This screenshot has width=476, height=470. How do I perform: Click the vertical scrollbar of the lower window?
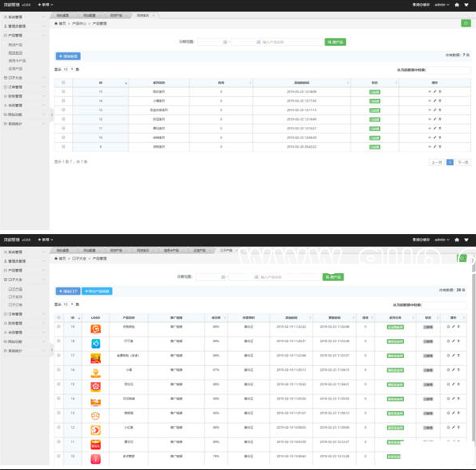coord(474,357)
